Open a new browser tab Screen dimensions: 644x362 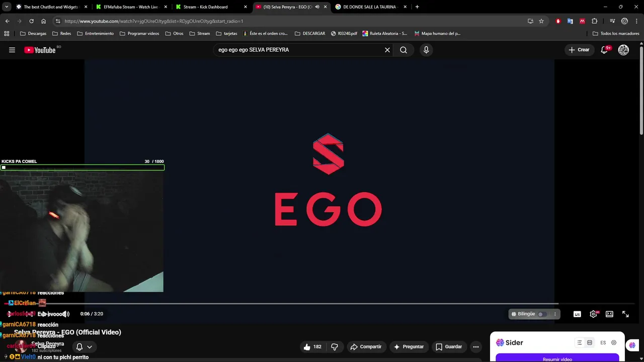(x=417, y=7)
